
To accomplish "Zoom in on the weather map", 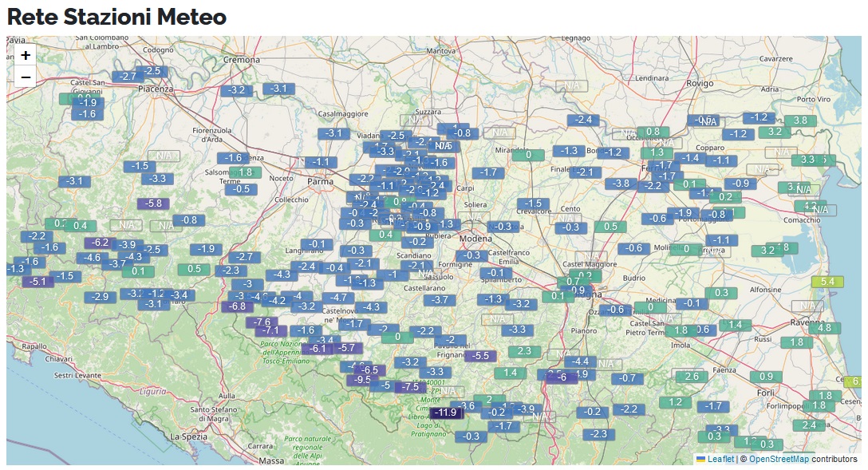I will coord(26,55).
